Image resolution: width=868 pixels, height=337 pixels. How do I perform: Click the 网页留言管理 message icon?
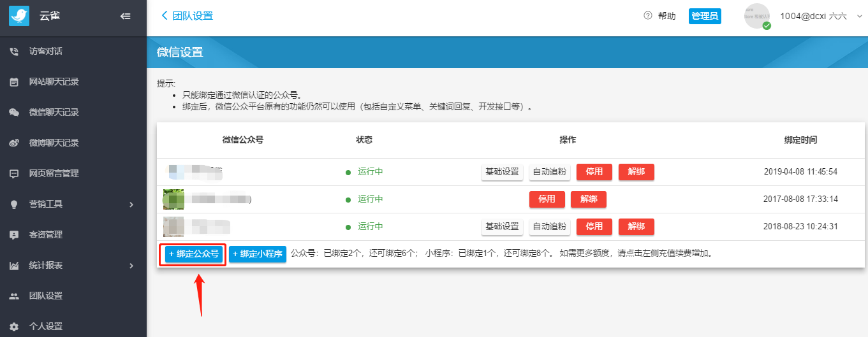click(14, 174)
